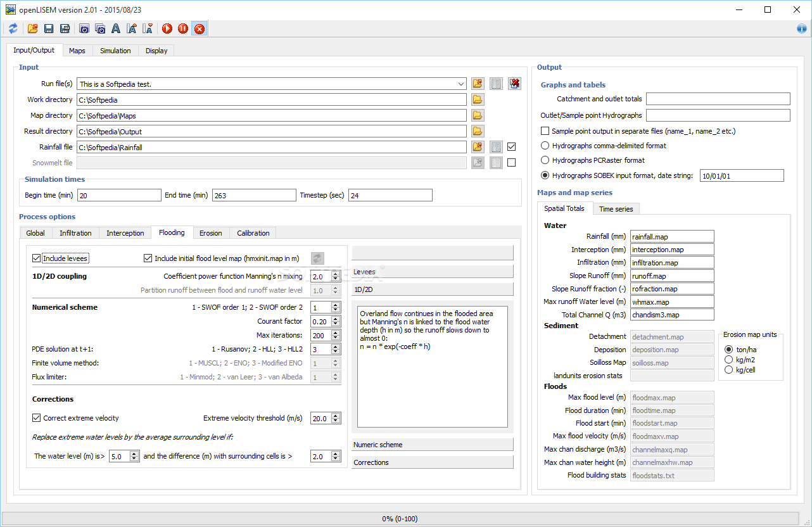This screenshot has height=527, width=812.
Task: Click the greyed reset icon beside flood level map
Action: [x=317, y=258]
